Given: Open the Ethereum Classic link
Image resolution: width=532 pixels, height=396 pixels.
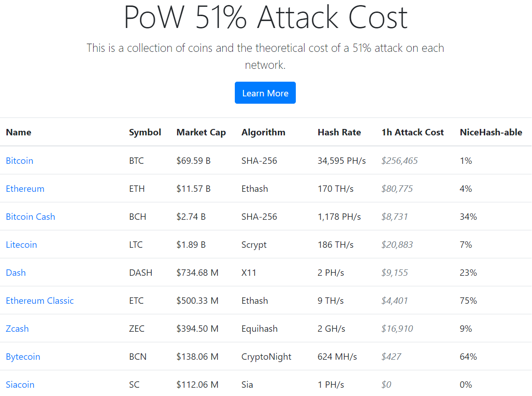Looking at the screenshot, I should 40,301.
